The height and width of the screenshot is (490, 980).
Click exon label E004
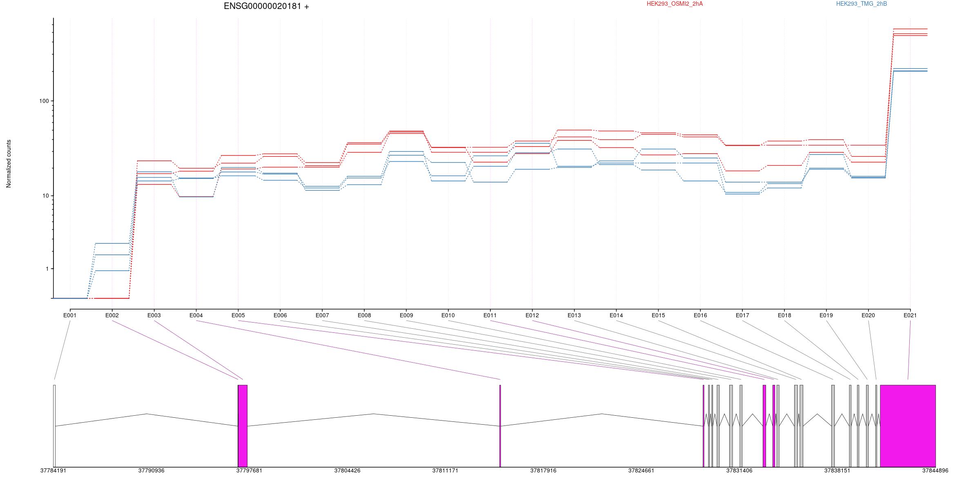tap(196, 315)
